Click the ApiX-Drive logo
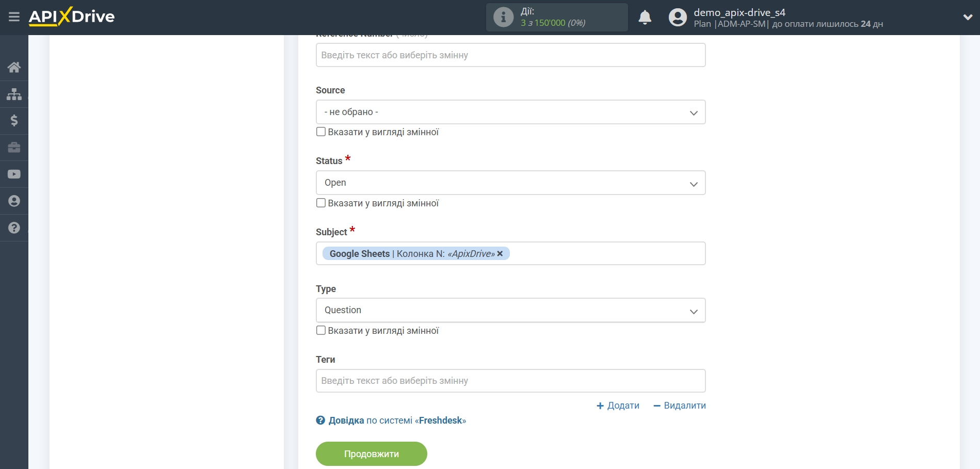980x469 pixels. click(72, 17)
